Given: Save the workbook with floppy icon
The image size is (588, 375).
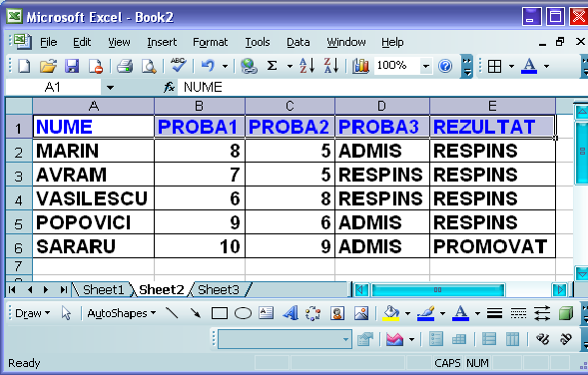Looking at the screenshot, I should tap(72, 66).
